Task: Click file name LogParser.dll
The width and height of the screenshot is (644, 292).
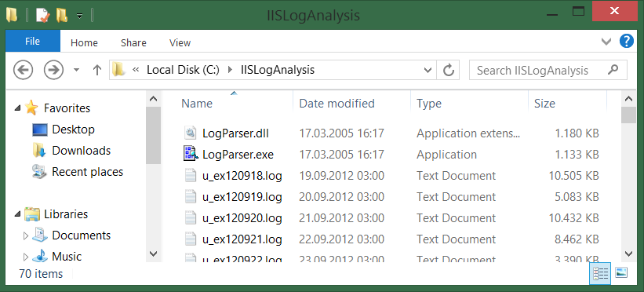Action: pos(236,133)
